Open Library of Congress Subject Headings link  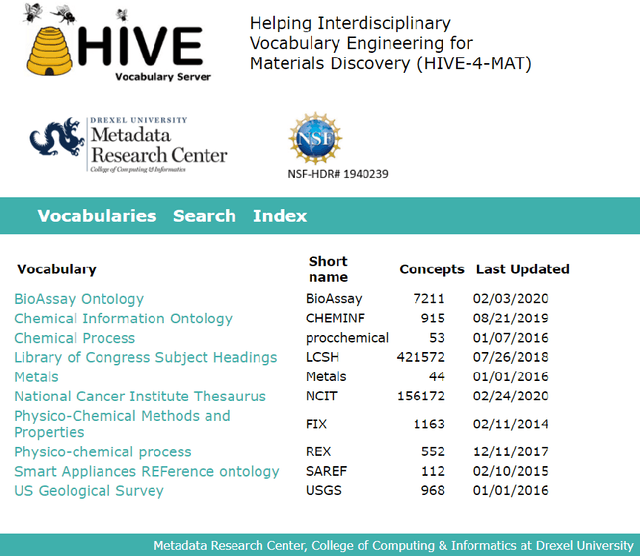tap(146, 358)
